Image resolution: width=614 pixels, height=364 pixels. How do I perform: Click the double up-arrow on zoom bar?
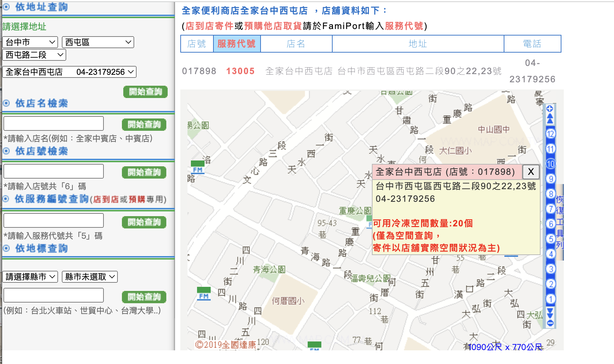coord(550,119)
